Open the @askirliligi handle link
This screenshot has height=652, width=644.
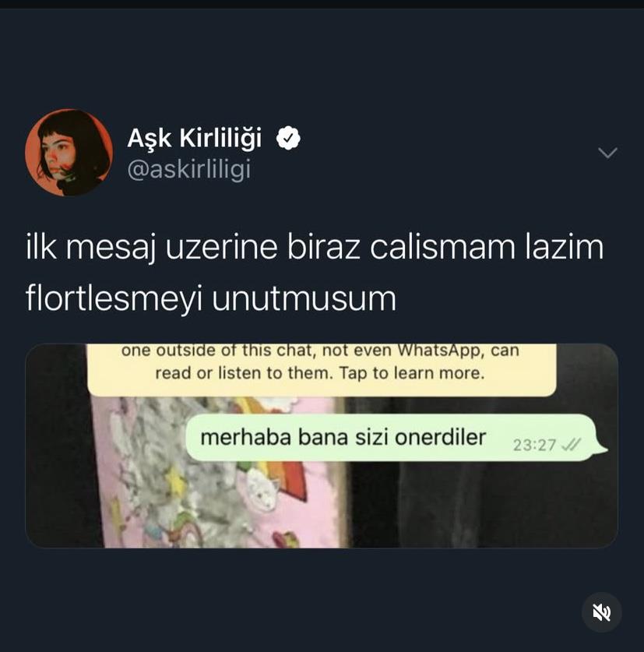(189, 170)
